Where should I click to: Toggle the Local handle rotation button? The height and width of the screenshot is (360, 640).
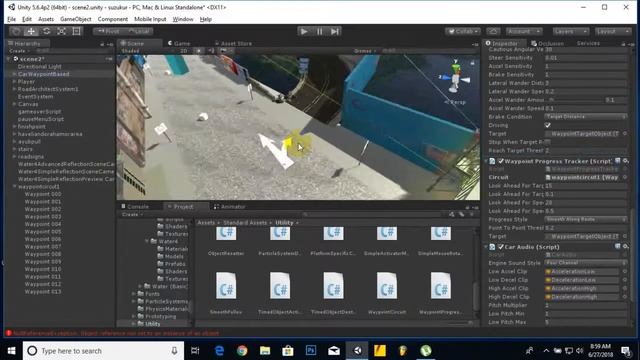[x=139, y=31]
